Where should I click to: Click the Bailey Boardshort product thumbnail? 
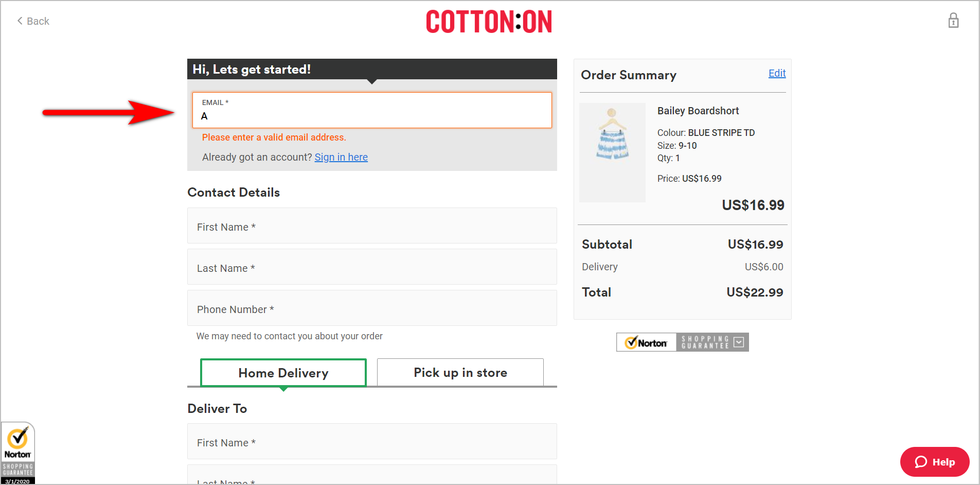coord(612,152)
